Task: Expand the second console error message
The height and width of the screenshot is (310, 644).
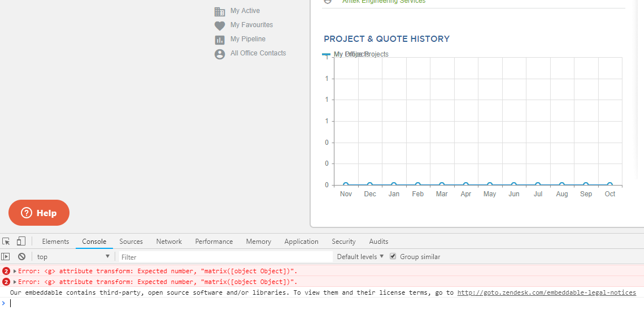Action: click(15, 282)
